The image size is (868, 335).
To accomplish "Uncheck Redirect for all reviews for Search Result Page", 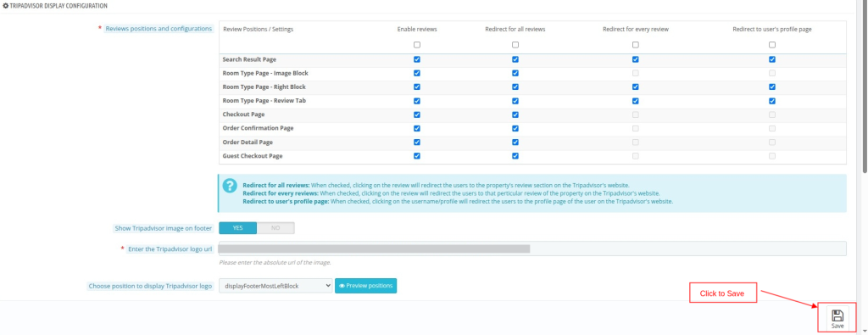I will point(515,59).
